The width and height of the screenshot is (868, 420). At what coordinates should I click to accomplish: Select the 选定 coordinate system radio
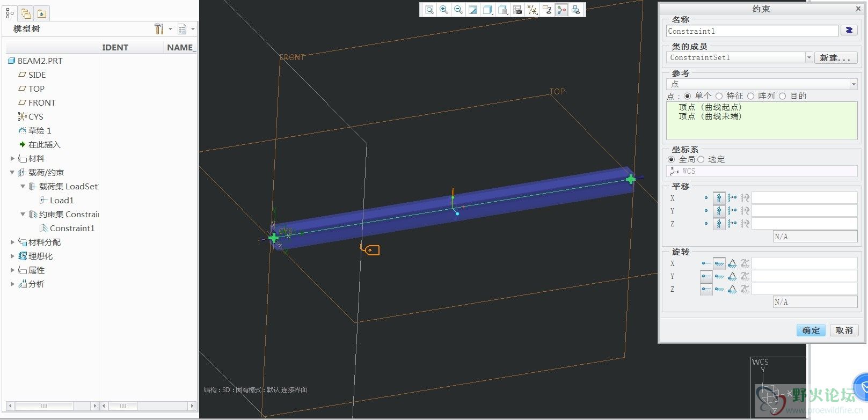tap(701, 159)
